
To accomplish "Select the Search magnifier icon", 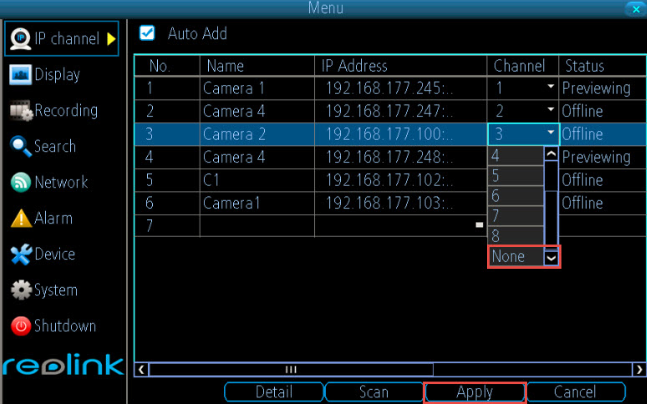I will 20,146.
